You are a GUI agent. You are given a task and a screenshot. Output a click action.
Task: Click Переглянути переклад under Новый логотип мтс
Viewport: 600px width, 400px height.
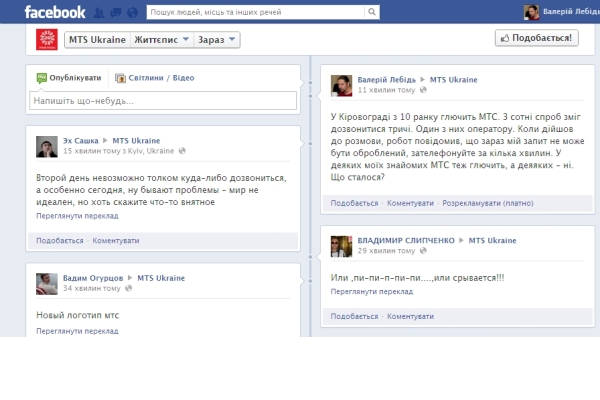click(77, 331)
